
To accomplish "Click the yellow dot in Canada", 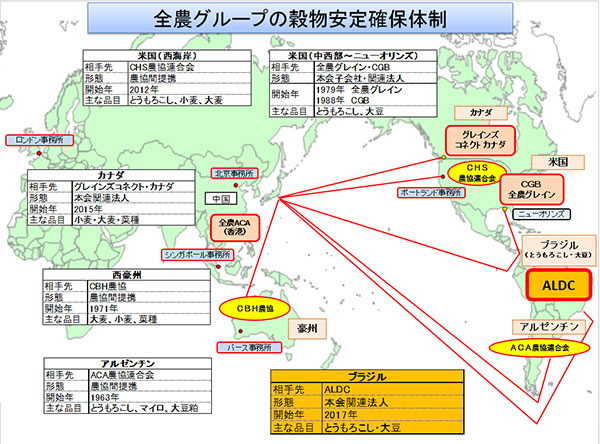I will [443, 157].
